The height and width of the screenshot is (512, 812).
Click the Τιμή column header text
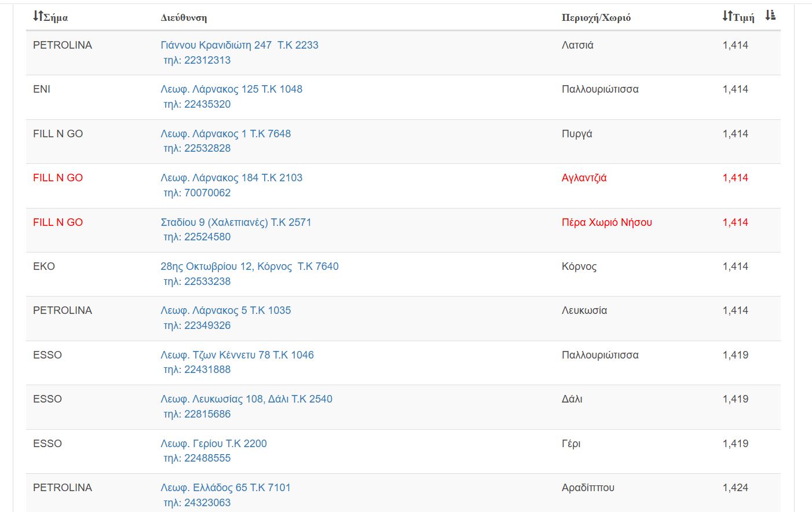pos(744,17)
